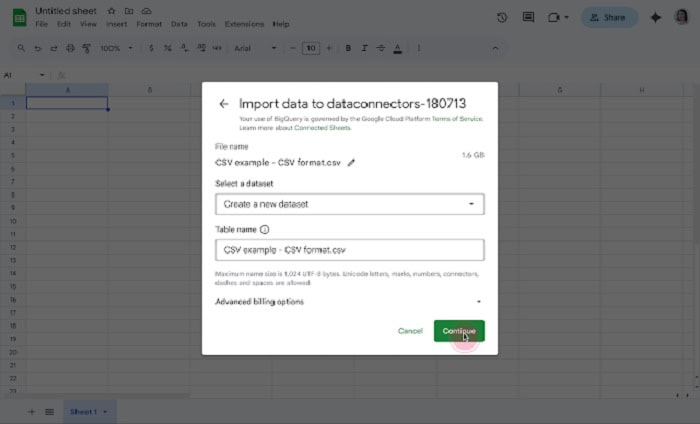Click the green Continue button
Screen dimensions: 700x424
tap(459, 331)
